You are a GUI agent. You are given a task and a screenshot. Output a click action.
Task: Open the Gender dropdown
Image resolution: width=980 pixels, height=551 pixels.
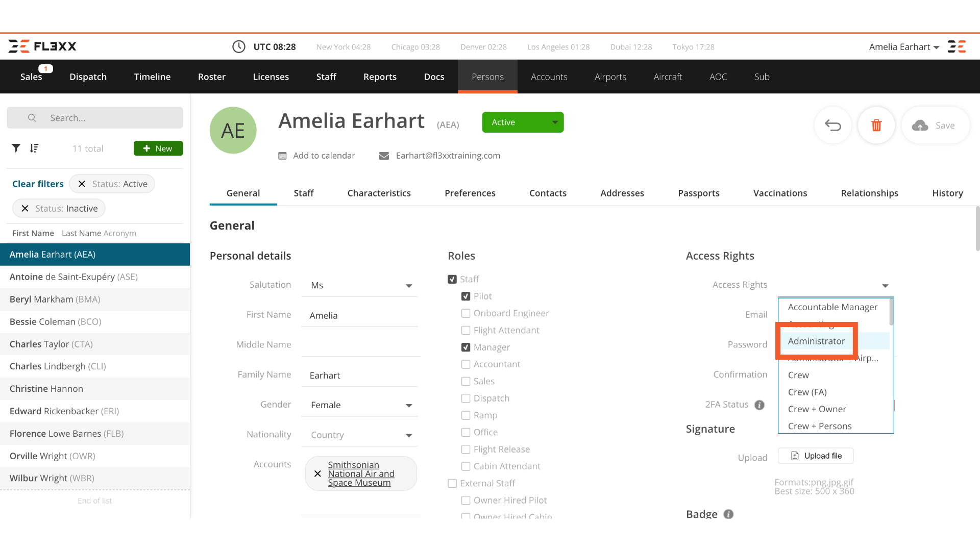(408, 405)
